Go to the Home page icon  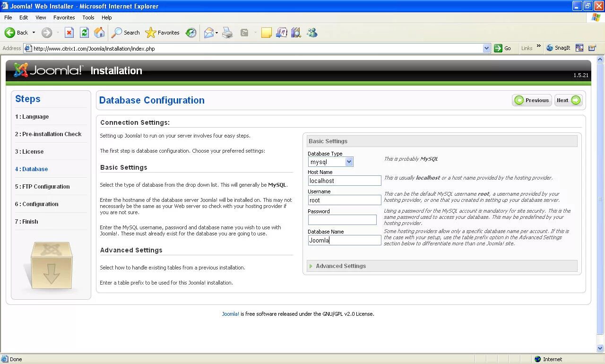[99, 33]
